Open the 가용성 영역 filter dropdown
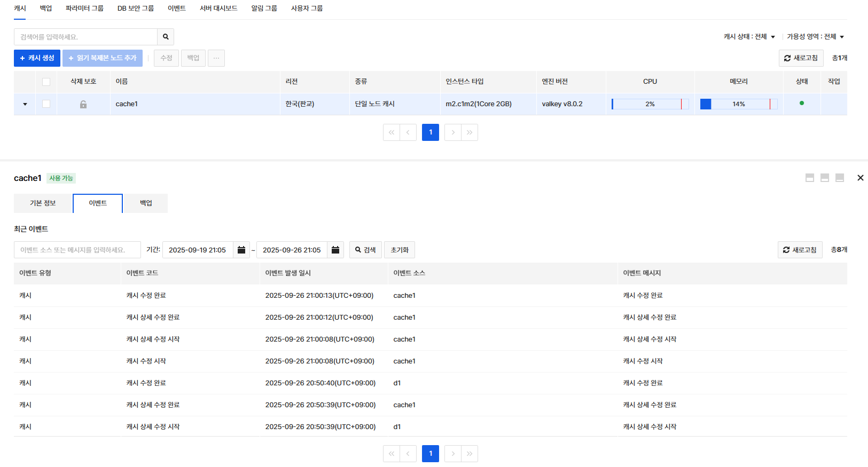868x467 pixels. [x=815, y=37]
